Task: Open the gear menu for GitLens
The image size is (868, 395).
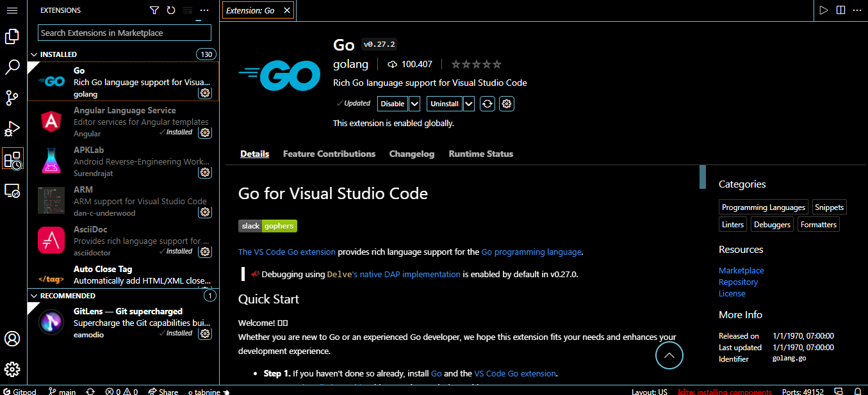Action: pos(205,334)
